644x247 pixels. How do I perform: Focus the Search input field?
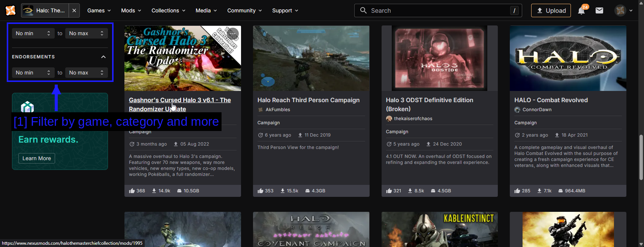point(438,10)
